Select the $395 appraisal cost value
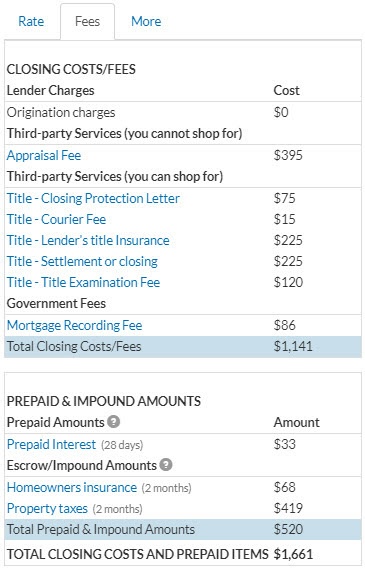365x570 pixels. 288,155
